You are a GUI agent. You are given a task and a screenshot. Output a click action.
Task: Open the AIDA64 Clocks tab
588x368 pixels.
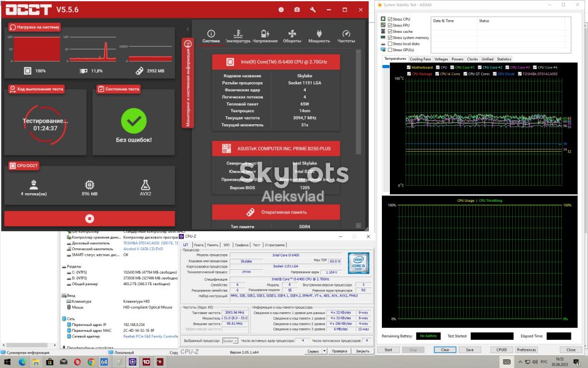click(x=472, y=59)
